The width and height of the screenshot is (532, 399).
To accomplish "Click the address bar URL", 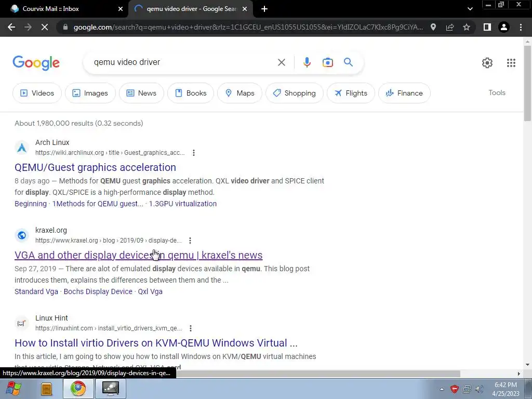I will point(248,27).
